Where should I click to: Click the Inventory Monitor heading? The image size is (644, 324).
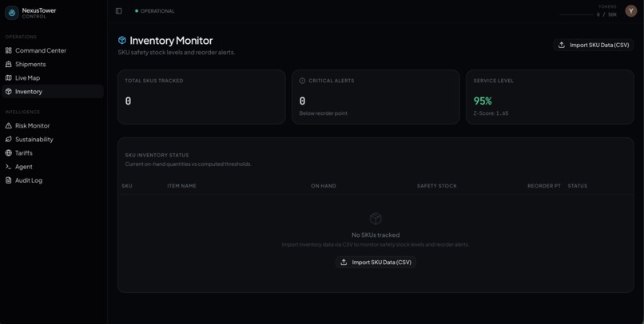[x=171, y=40]
